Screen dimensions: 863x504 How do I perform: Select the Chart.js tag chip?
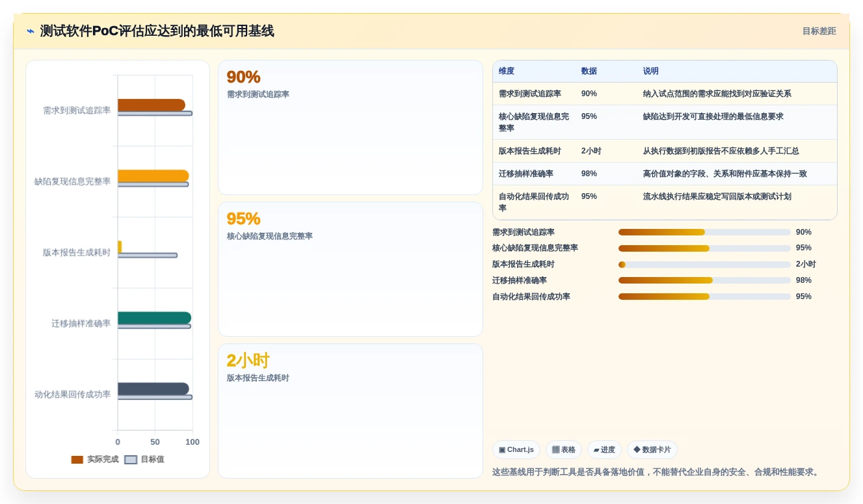click(x=516, y=449)
